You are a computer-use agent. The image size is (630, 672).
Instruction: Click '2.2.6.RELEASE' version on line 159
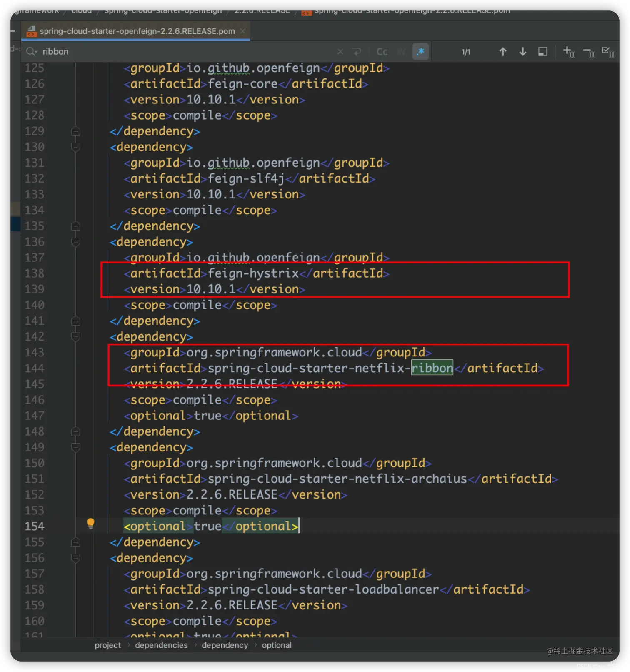(232, 605)
